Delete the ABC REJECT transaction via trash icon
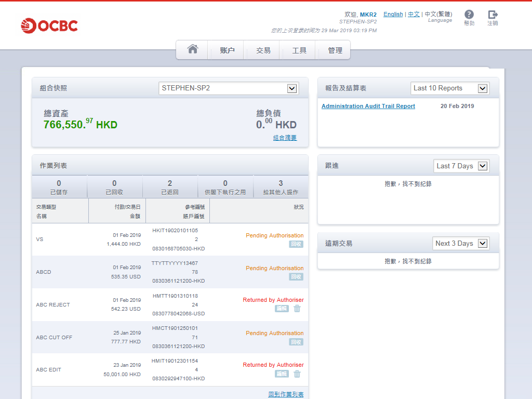Image resolution: width=532 pixels, height=399 pixels. pos(297,309)
